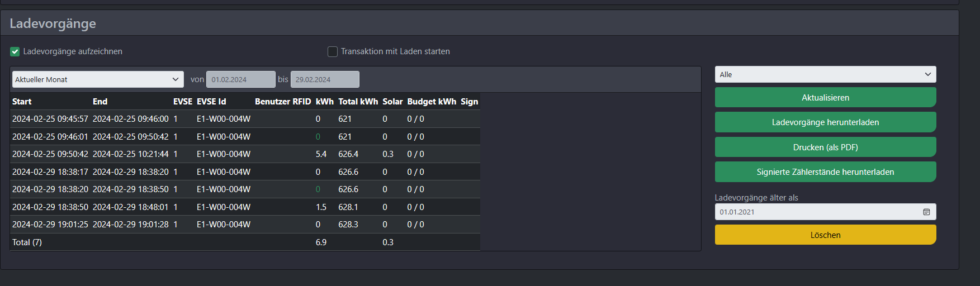Image resolution: width=980 pixels, height=286 pixels.
Task: Click Signierte Zählerstände herunterladen button
Action: [825, 172]
